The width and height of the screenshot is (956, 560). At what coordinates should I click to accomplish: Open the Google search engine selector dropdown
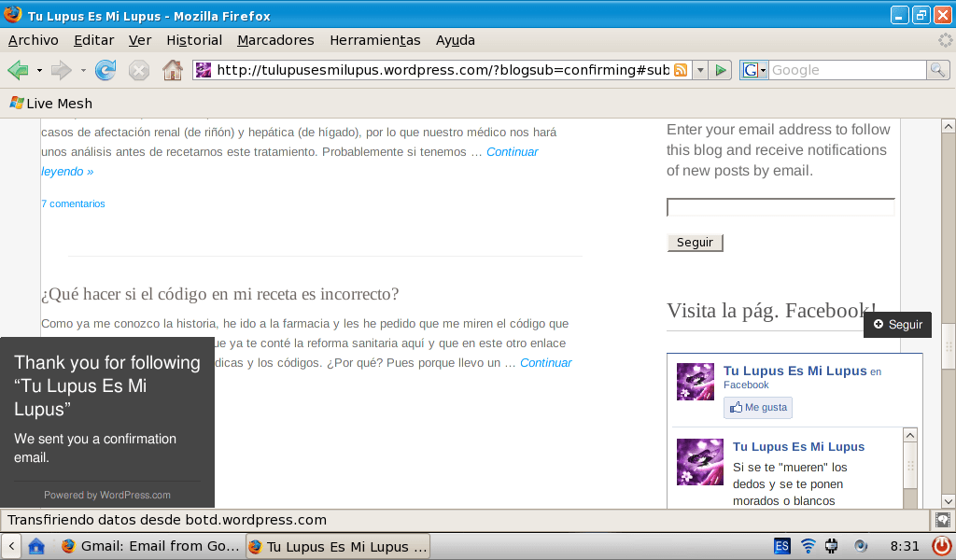pos(753,70)
